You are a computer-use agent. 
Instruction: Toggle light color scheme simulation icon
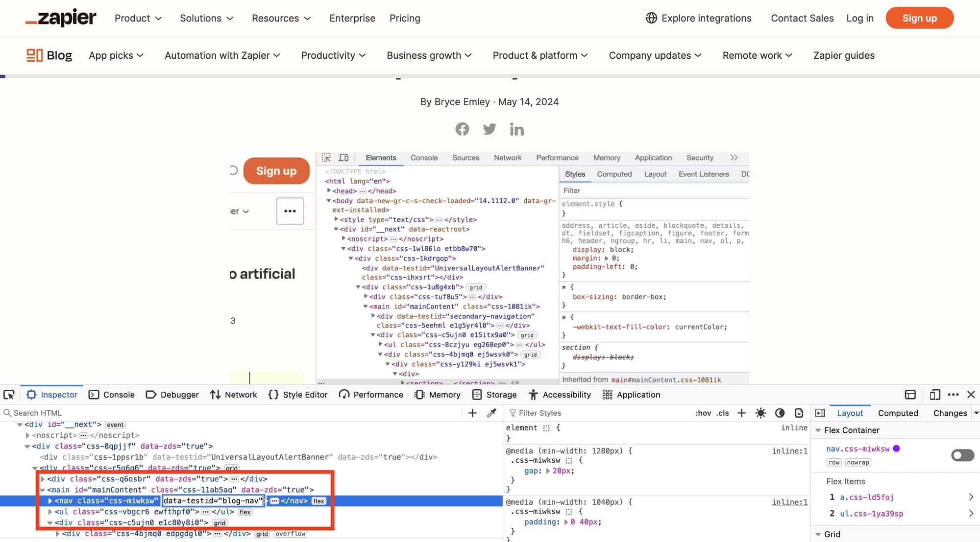click(760, 413)
